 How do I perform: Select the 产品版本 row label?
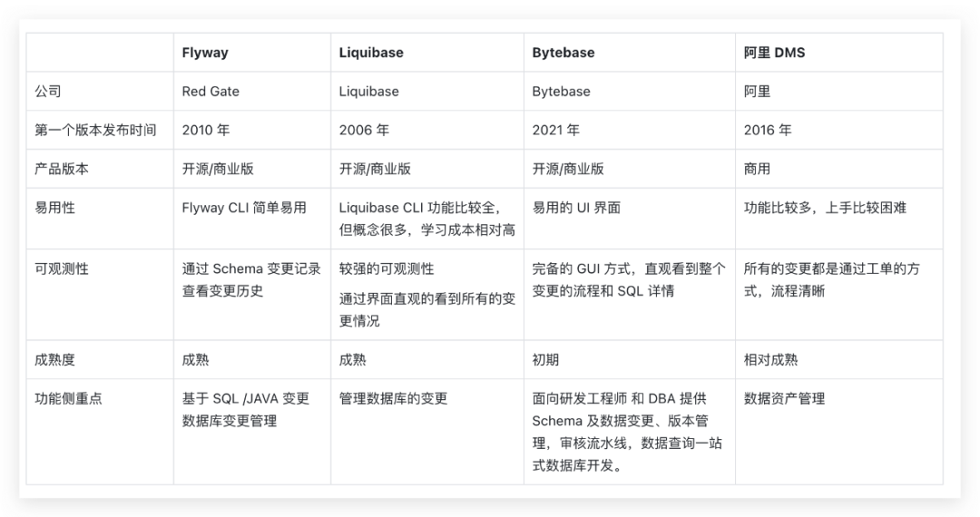62,169
